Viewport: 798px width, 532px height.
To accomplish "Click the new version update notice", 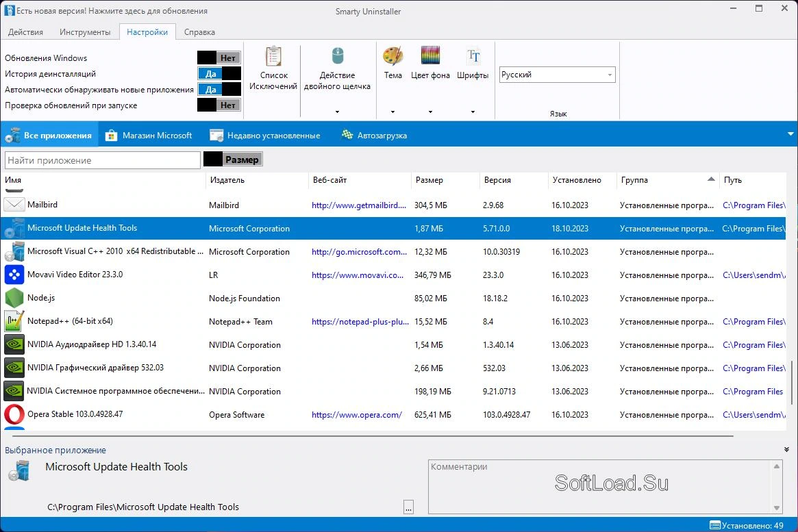I will click(x=112, y=11).
